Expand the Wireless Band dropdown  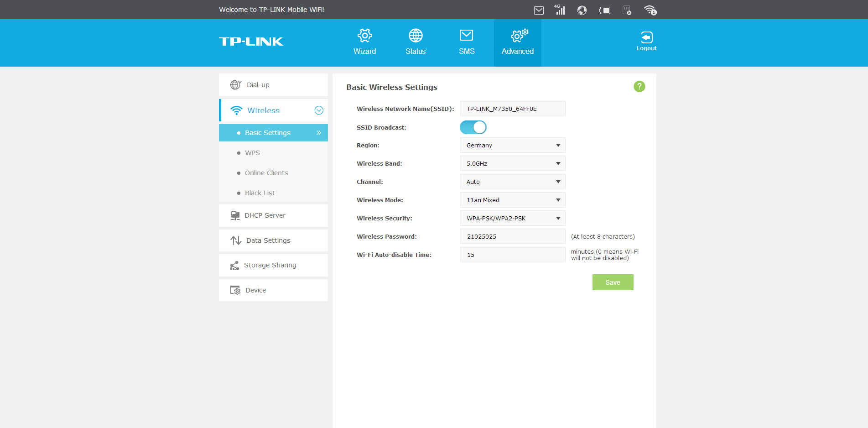[512, 163]
